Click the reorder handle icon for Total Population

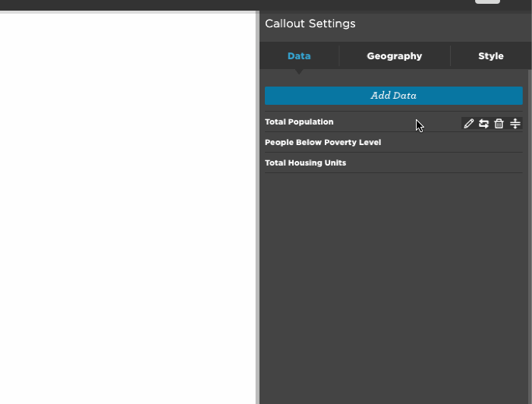pos(515,124)
